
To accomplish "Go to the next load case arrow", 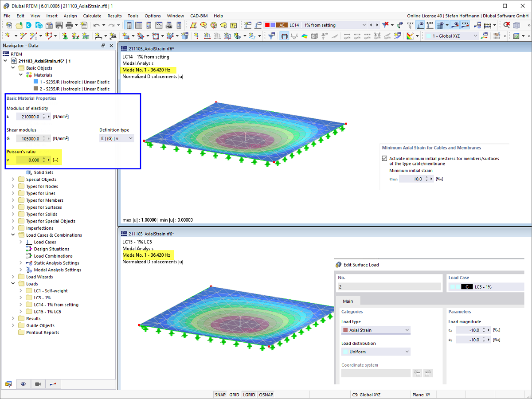I will point(377,25).
